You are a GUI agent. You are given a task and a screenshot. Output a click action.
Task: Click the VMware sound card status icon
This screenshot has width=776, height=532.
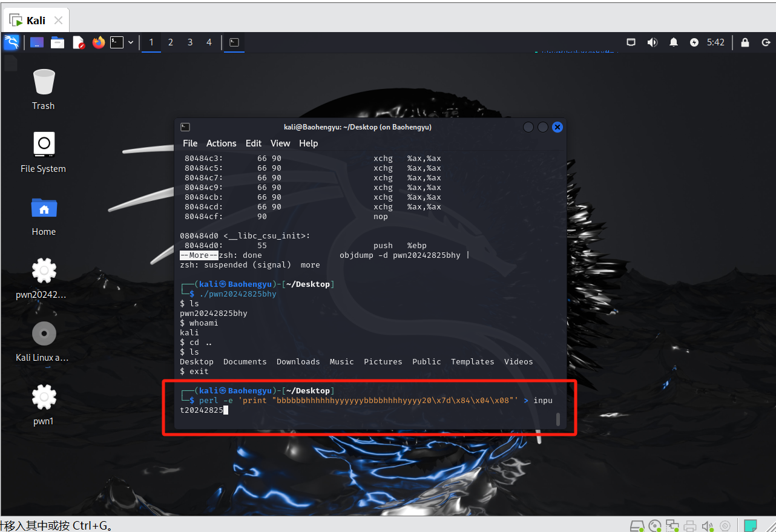click(707, 525)
